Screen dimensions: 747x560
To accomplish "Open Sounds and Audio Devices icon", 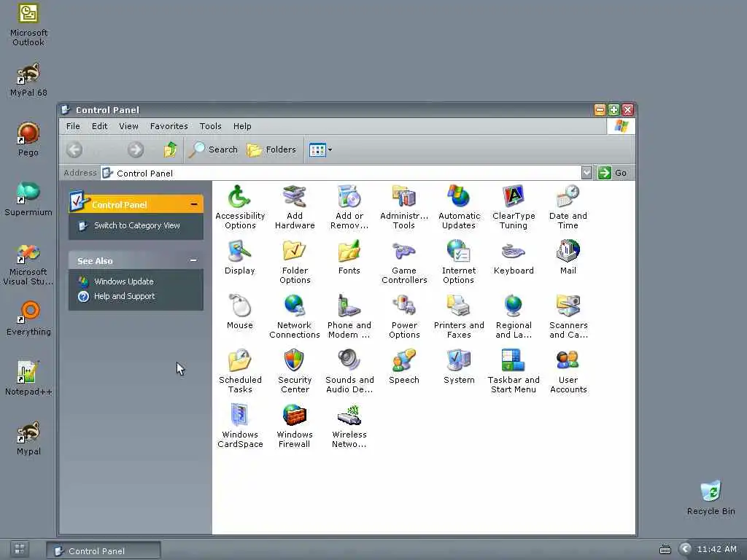I will 349,360.
